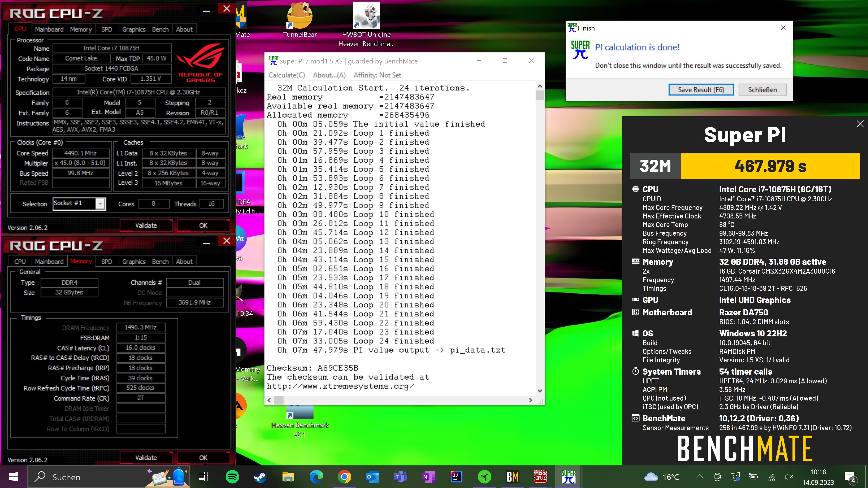Switch to Memory tab in upper CPU-Z
The image size is (868, 488).
pos(81,29)
